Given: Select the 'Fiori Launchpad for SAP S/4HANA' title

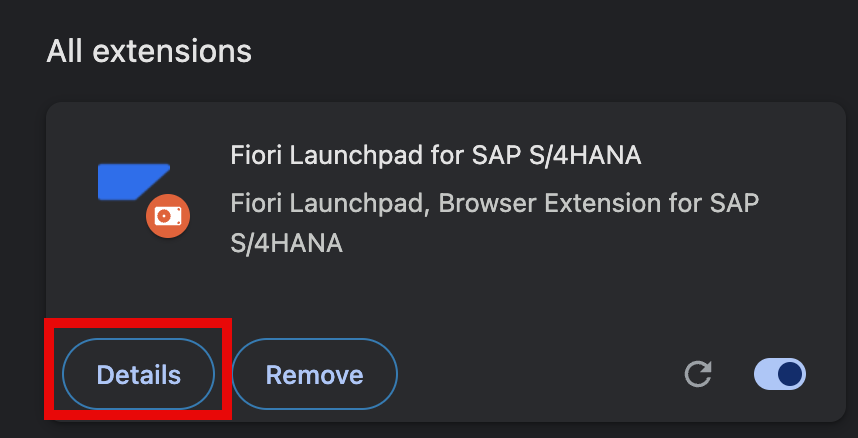Looking at the screenshot, I should (x=436, y=156).
